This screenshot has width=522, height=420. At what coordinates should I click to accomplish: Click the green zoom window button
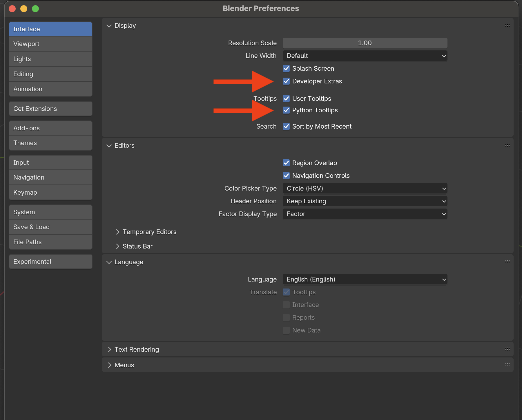pyautogui.click(x=35, y=9)
